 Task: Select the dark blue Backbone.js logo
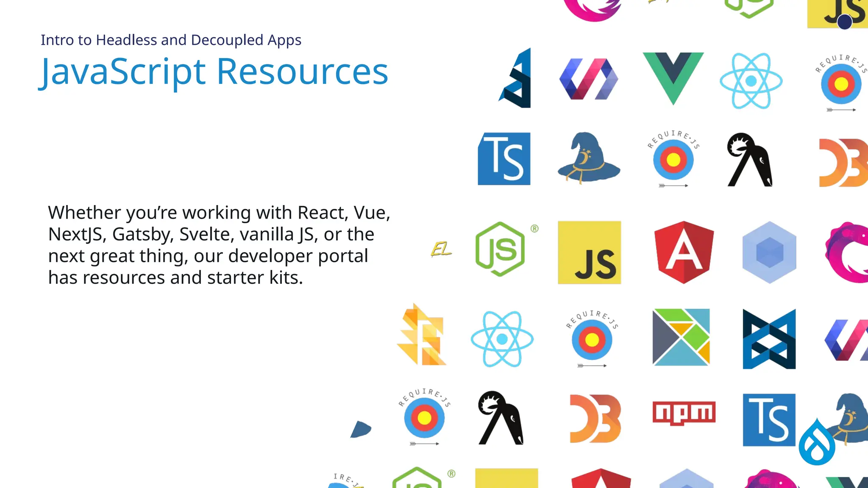[x=769, y=339]
